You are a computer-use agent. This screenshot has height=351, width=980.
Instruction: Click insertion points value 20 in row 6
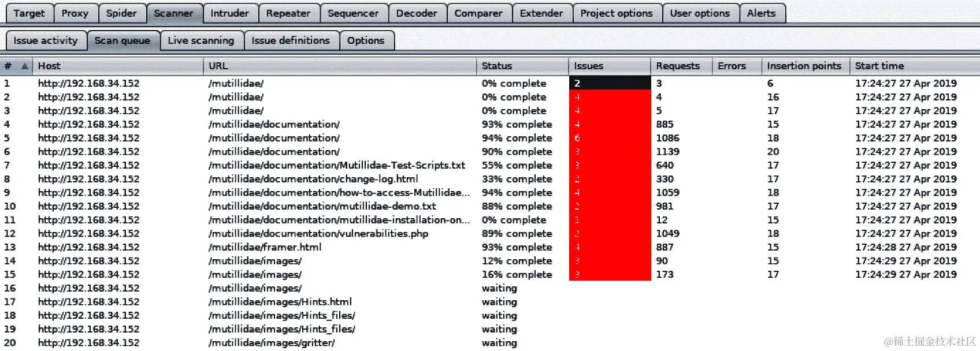pos(773,151)
